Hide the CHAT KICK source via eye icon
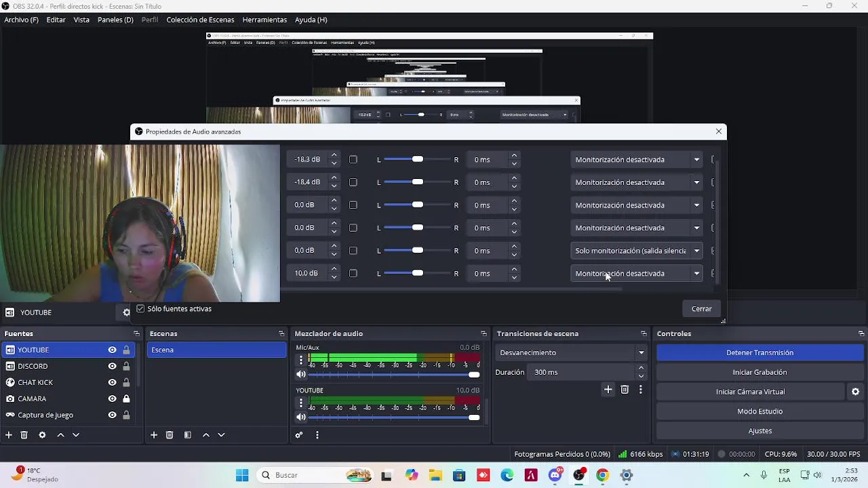Viewport: 868px width, 488px height. (112, 382)
